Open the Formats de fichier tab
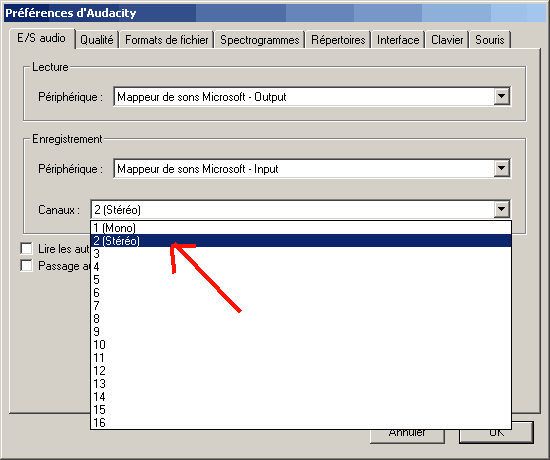 tap(167, 40)
